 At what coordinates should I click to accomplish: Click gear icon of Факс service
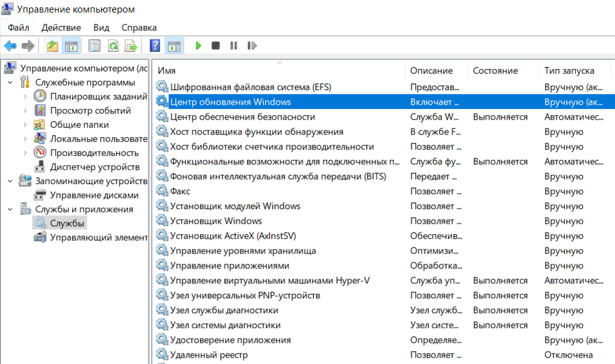[162, 191]
